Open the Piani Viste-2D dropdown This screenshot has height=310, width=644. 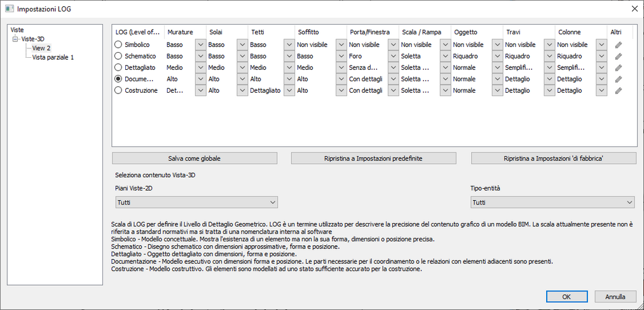196,203
